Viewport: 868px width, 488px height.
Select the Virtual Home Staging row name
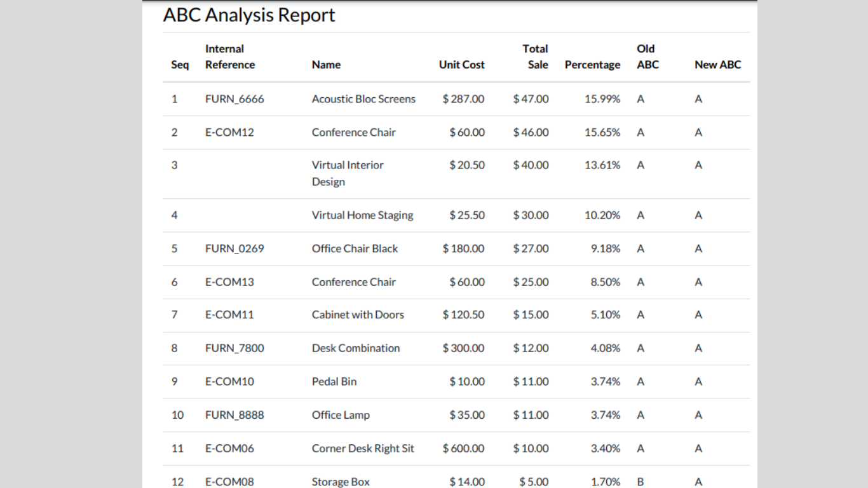click(362, 215)
